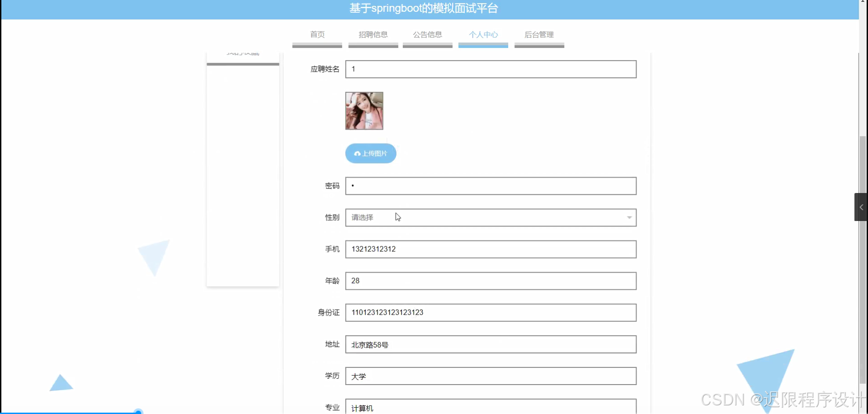The width and height of the screenshot is (868, 414).
Task: Collapse the right side panel using the arrow
Action: pos(861,207)
